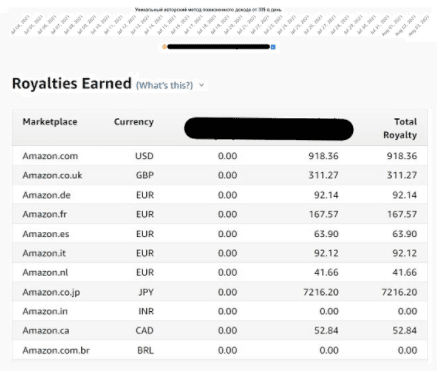Viewport: 437px width, 371px height.
Task: Click the BRL currency cell
Action: 146,350
